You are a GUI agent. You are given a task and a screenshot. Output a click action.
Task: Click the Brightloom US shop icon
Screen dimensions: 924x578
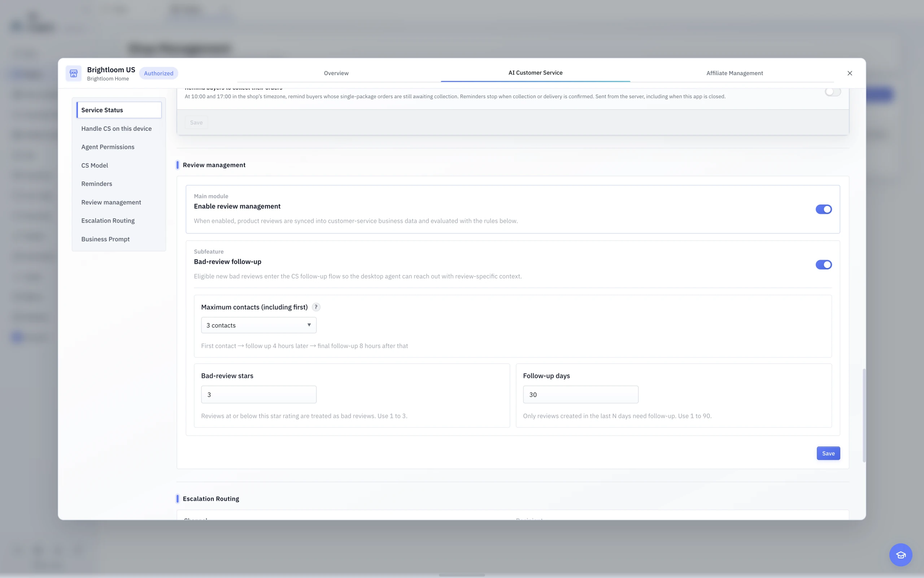click(73, 73)
